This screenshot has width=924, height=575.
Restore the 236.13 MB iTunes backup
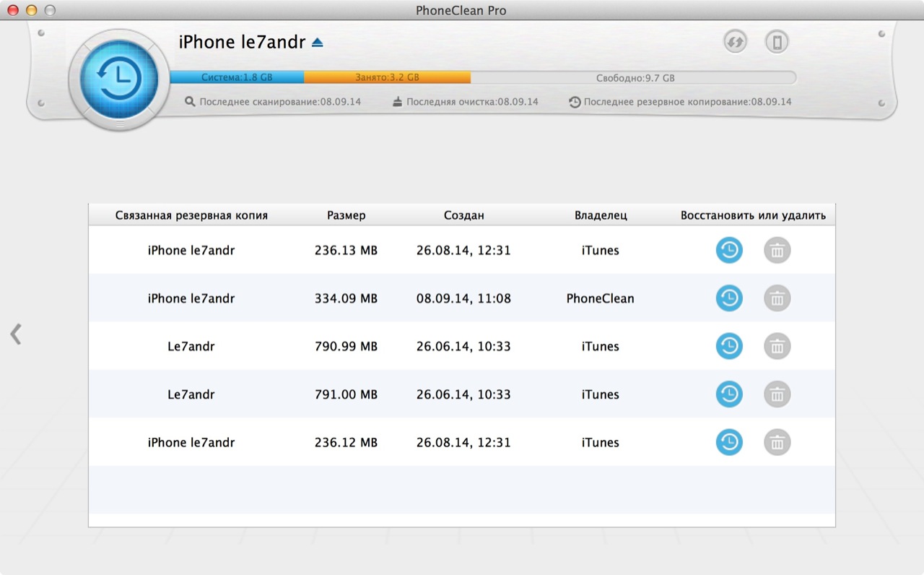(x=729, y=250)
